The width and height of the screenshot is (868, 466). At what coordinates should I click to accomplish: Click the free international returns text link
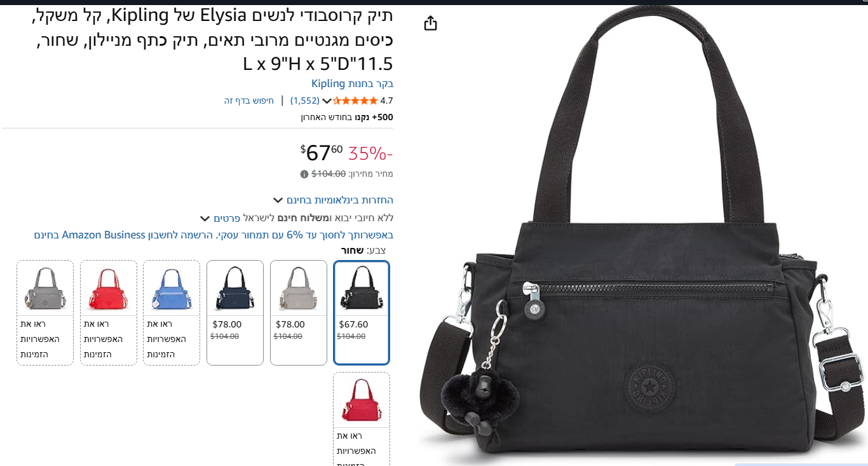pos(340,200)
